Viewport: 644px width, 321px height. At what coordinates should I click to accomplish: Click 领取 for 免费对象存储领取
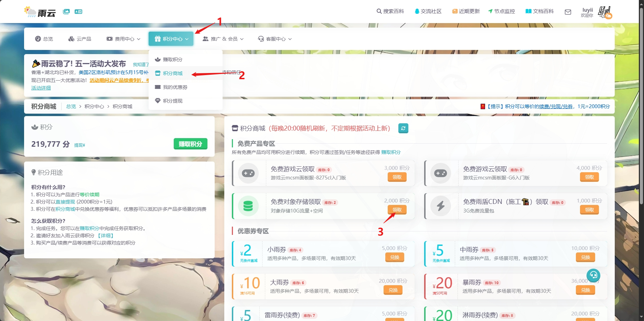click(x=397, y=210)
